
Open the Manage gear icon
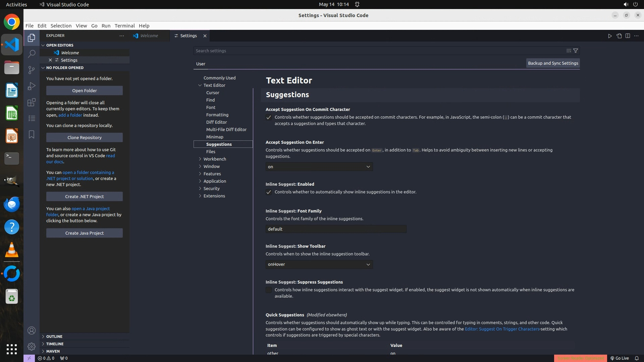(x=32, y=346)
